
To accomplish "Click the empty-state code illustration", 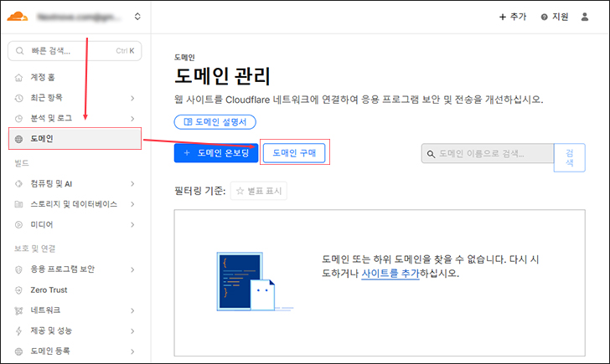I will 255,281.
